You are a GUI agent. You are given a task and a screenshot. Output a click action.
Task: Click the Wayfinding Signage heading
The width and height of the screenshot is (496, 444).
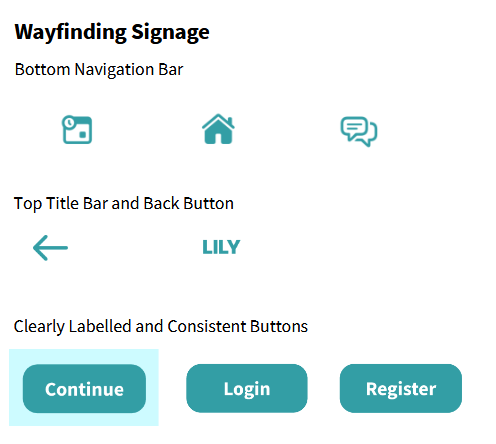pos(112,33)
